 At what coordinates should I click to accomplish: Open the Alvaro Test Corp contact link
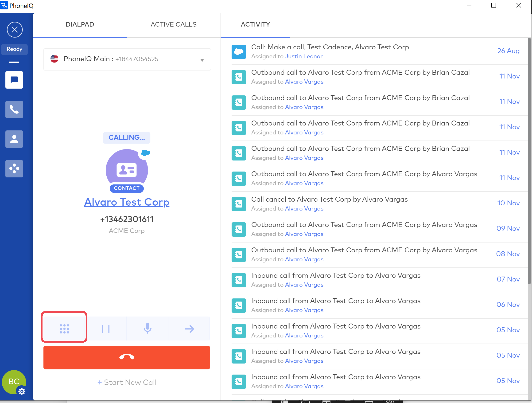(x=127, y=202)
